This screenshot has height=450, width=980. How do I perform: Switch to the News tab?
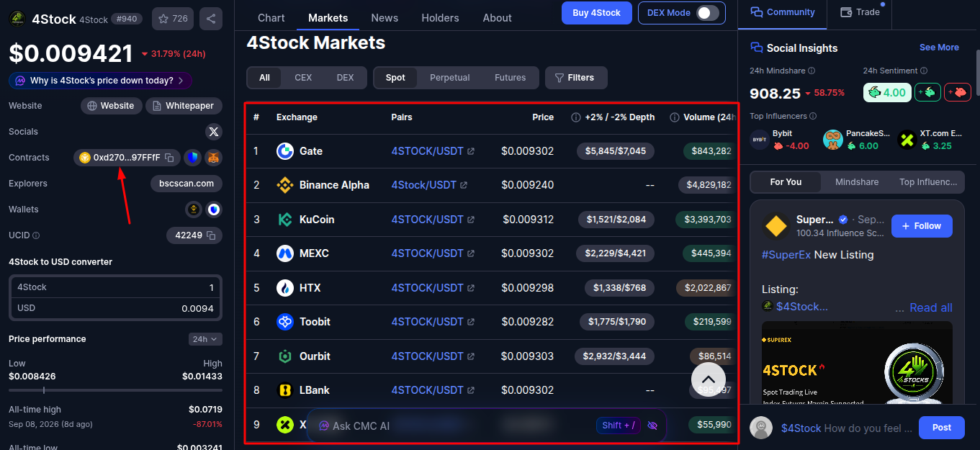[x=385, y=18]
